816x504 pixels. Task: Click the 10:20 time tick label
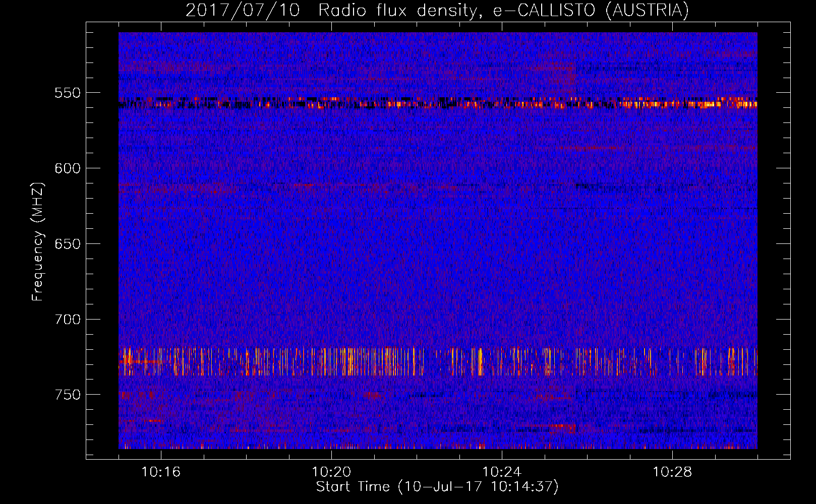click(331, 472)
